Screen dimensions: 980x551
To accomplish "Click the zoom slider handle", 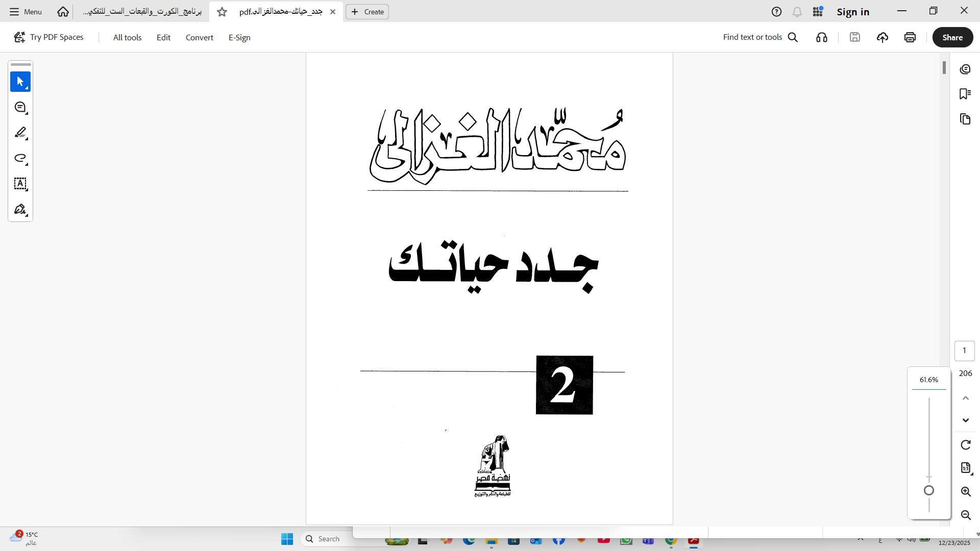I will click(929, 490).
